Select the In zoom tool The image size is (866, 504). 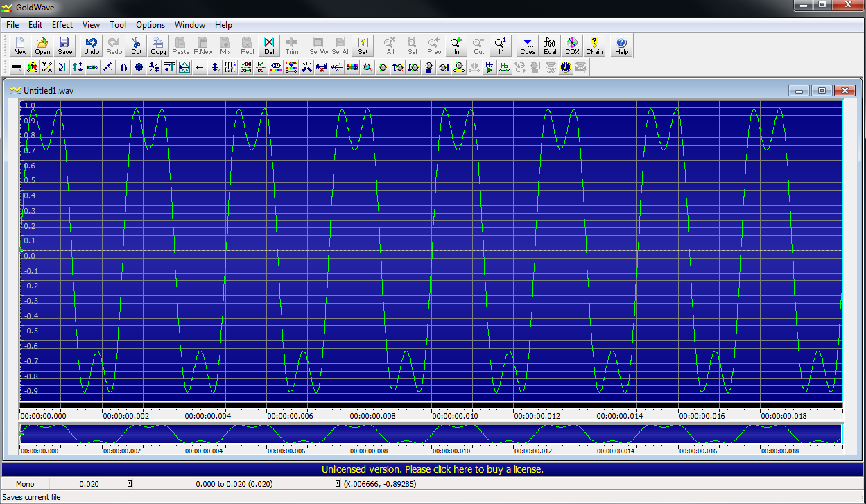click(456, 45)
